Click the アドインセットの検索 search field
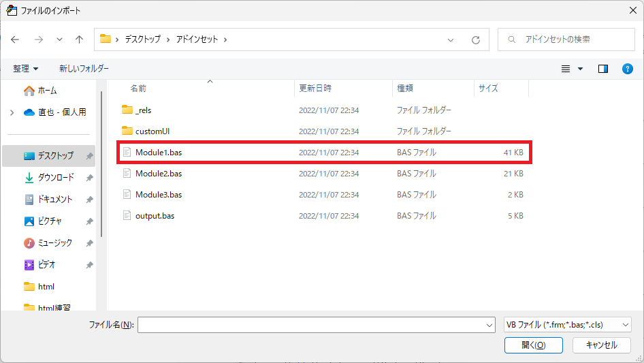 click(x=566, y=40)
